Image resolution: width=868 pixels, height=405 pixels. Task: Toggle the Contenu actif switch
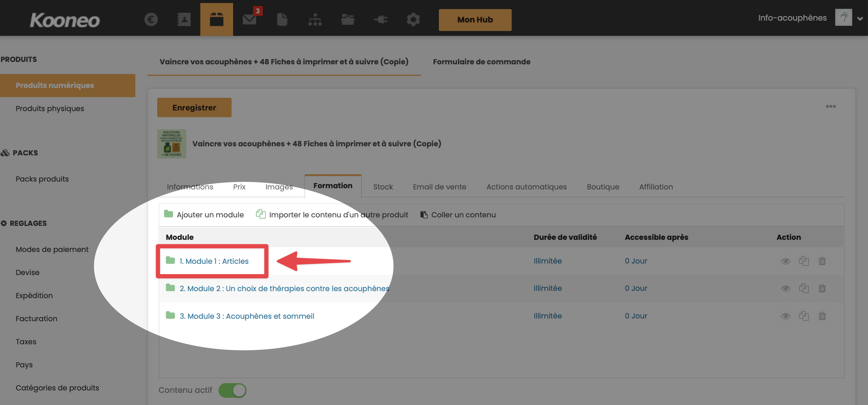pyautogui.click(x=232, y=390)
